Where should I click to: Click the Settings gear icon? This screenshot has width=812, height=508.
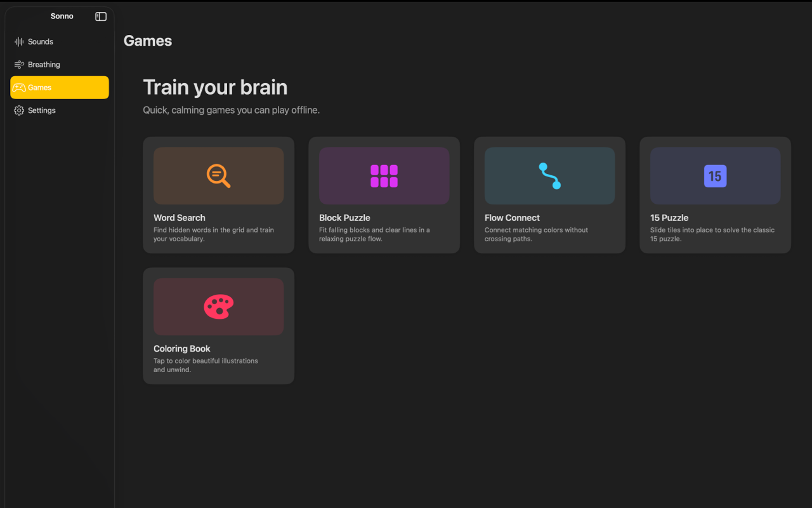point(19,110)
